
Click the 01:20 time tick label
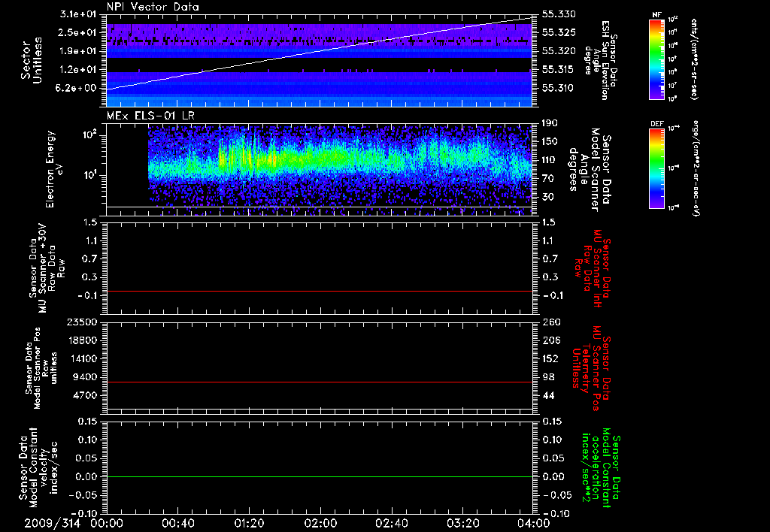tap(249, 523)
